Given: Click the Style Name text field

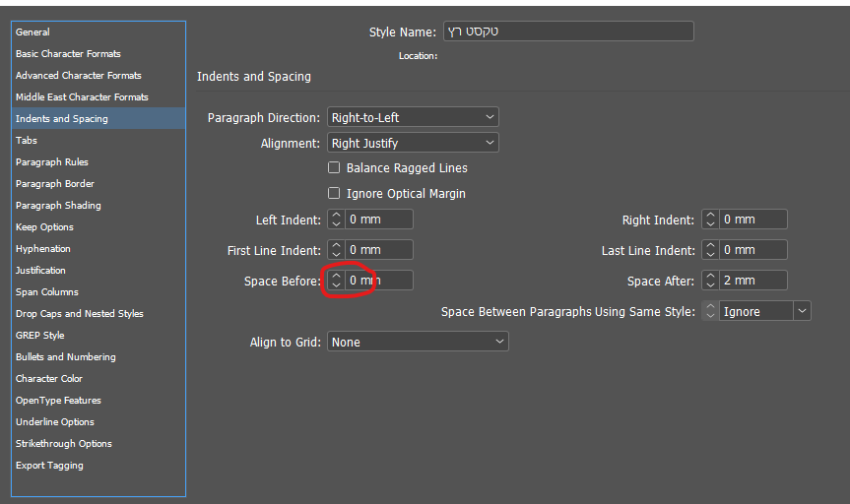Looking at the screenshot, I should (x=568, y=32).
